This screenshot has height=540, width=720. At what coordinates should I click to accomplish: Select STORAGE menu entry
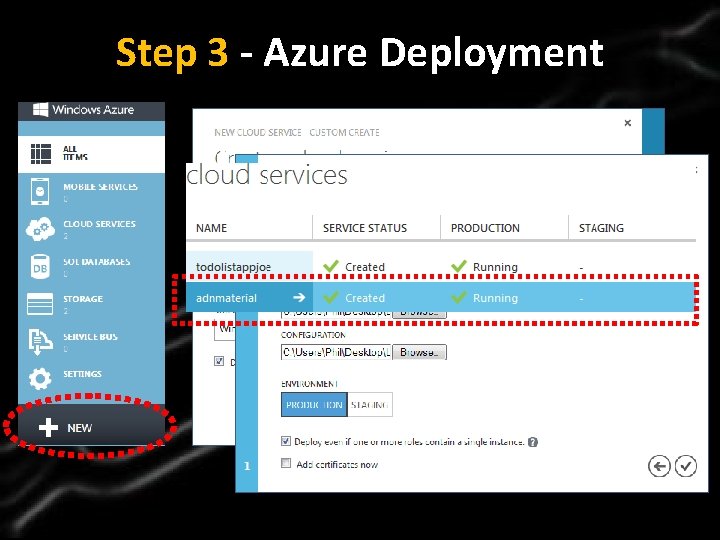pos(91,304)
